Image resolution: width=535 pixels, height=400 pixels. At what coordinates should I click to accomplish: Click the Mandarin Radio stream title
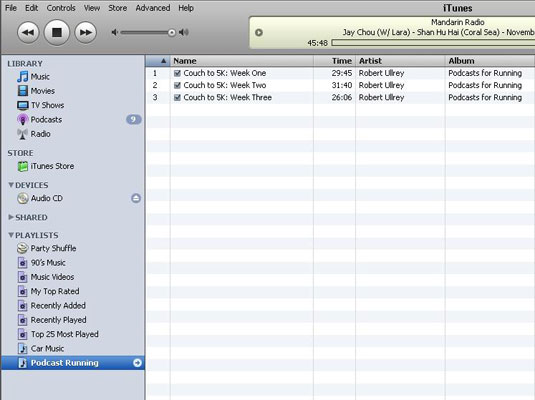[x=458, y=22]
